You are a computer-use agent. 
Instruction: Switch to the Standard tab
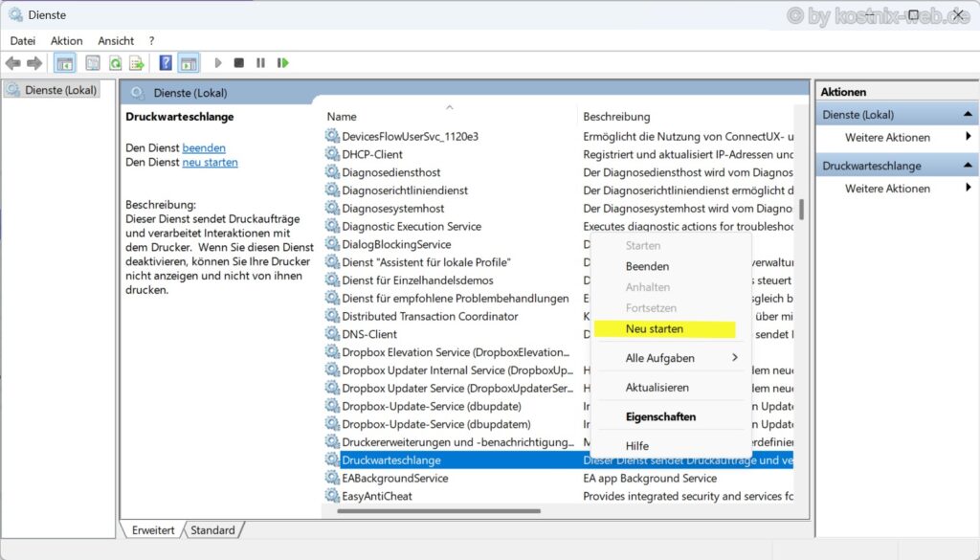[212, 530]
